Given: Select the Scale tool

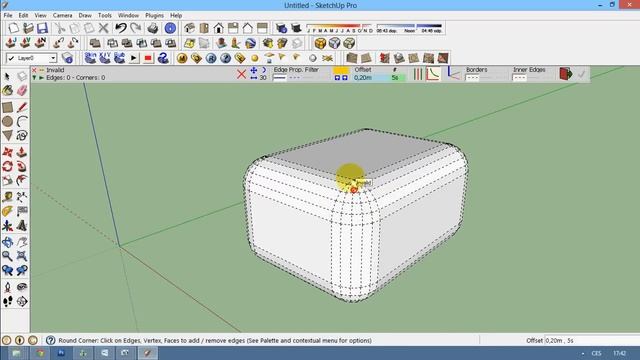Looking at the screenshot, I should tap(7, 180).
